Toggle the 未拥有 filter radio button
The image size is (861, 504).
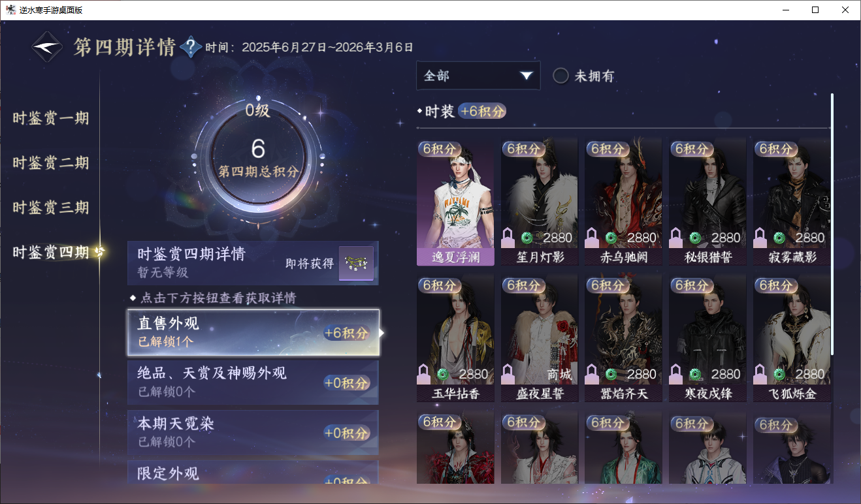pos(560,76)
